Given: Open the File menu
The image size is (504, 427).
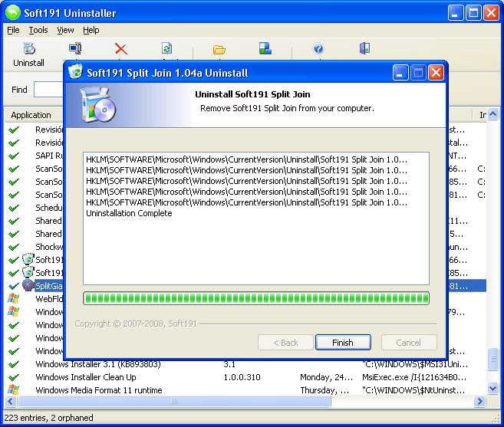Looking at the screenshot, I should point(13,30).
